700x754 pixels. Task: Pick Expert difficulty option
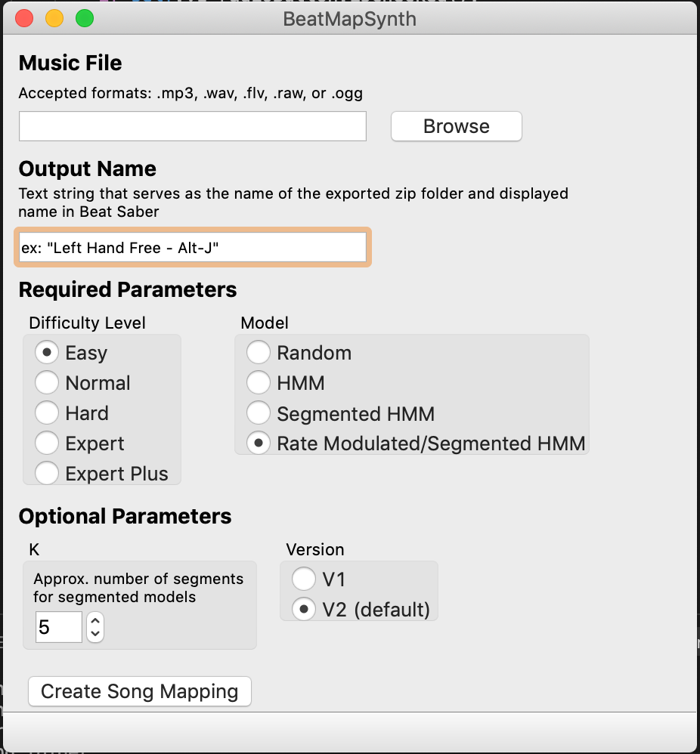point(48,443)
